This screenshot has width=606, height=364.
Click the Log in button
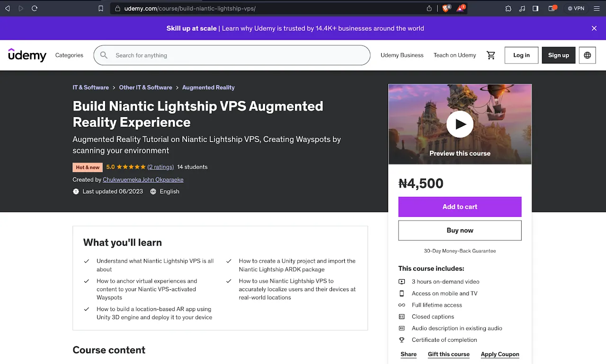[x=521, y=55]
